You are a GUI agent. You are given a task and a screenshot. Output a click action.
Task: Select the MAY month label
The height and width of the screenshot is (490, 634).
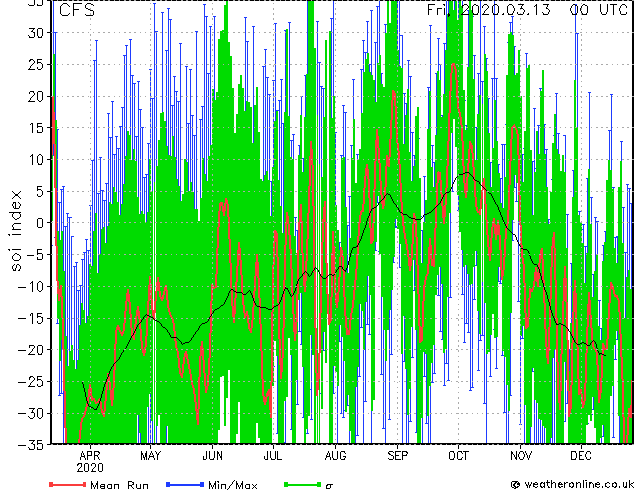(150, 456)
